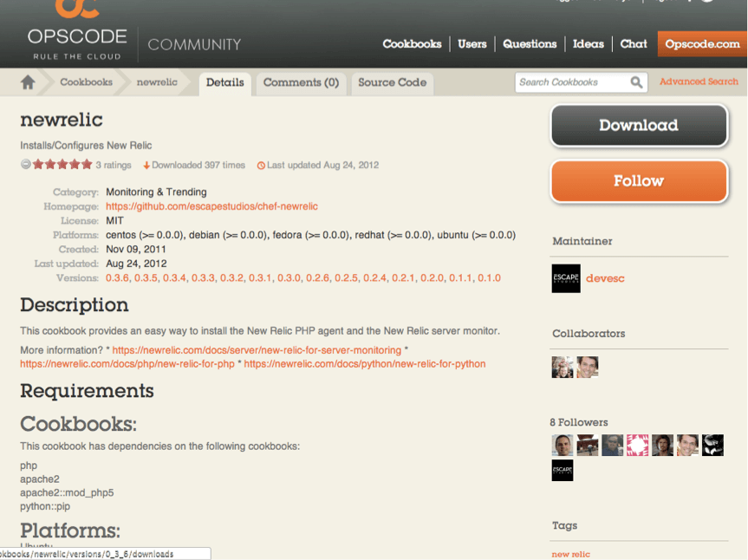Click the Search Cookbooks input field

click(570, 82)
